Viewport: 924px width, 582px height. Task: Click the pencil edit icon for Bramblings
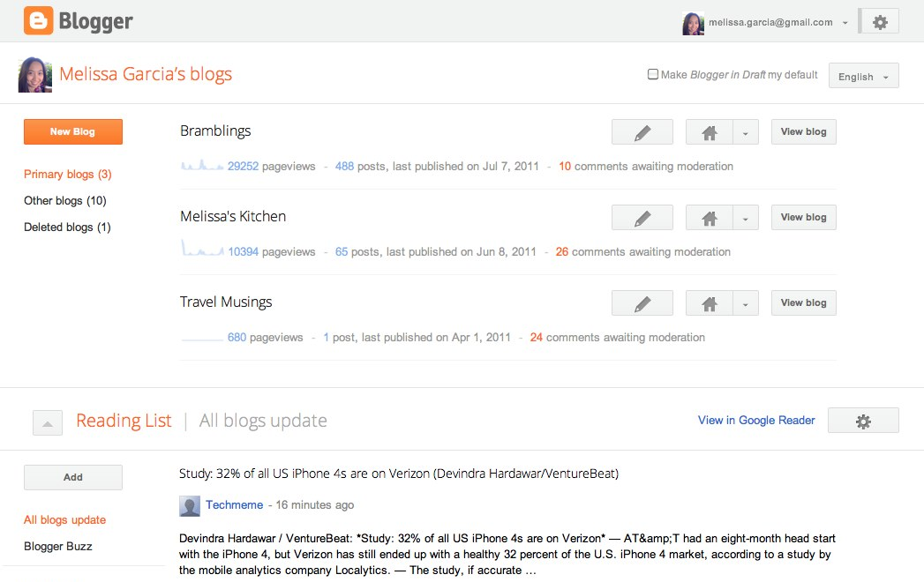pyautogui.click(x=642, y=132)
